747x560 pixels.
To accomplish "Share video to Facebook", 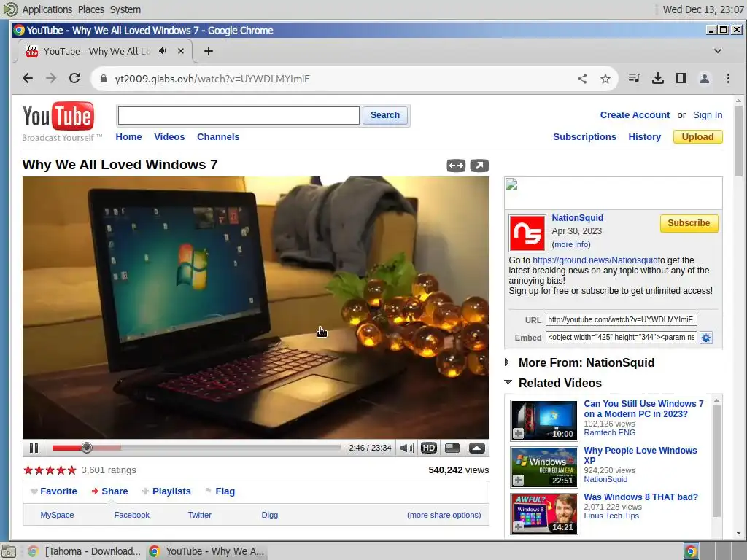I will click(x=131, y=516).
